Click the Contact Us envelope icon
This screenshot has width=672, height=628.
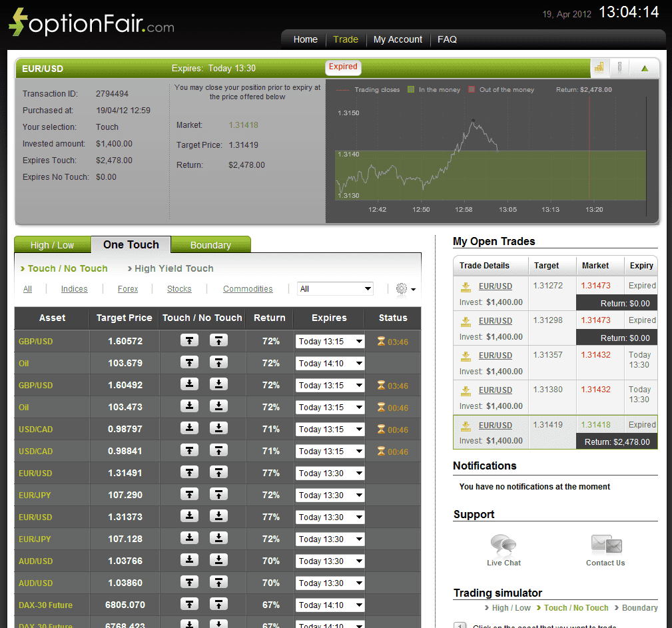point(605,544)
